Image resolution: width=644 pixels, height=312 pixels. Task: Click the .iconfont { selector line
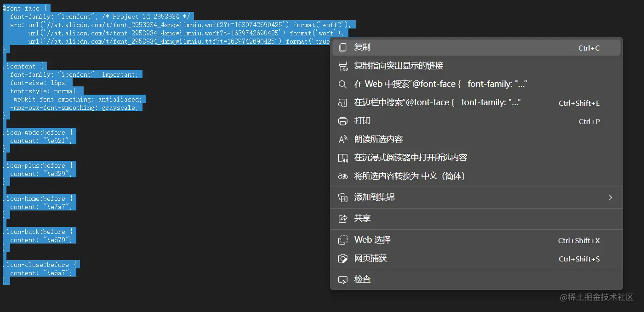pyautogui.click(x=23, y=66)
